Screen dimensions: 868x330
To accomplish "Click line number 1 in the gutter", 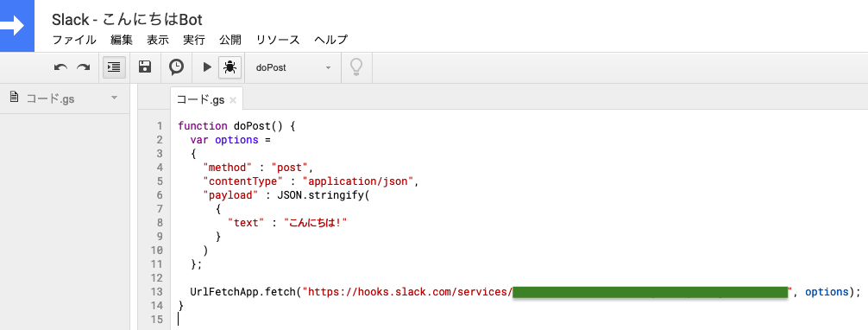I will pos(160,126).
